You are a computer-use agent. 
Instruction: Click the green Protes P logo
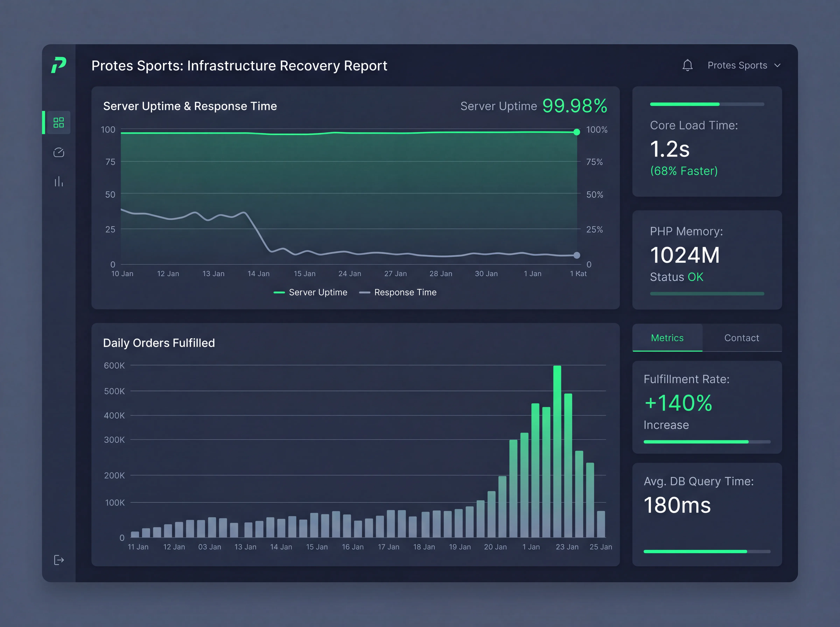59,65
